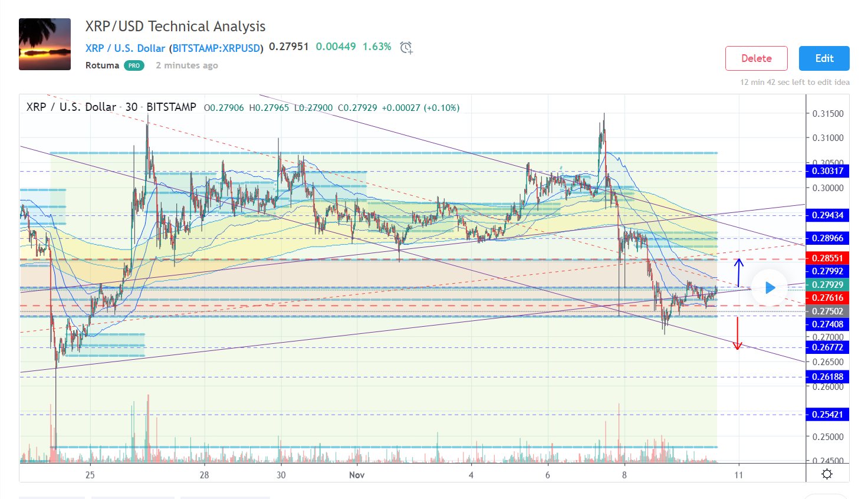Viewport: 868px width, 499px height.
Task: Click the Edit button
Action: pyautogui.click(x=824, y=58)
